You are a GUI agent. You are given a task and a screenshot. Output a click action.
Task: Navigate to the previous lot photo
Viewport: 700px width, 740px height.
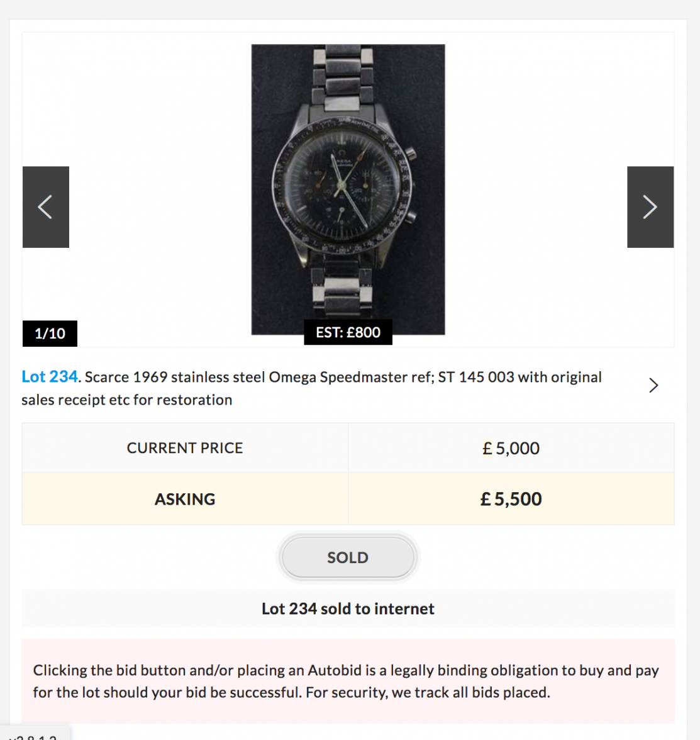click(x=45, y=206)
